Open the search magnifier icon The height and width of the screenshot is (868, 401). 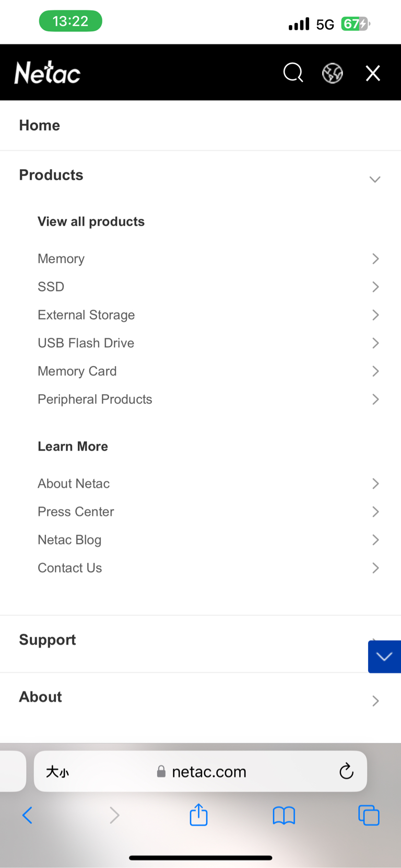(x=293, y=73)
